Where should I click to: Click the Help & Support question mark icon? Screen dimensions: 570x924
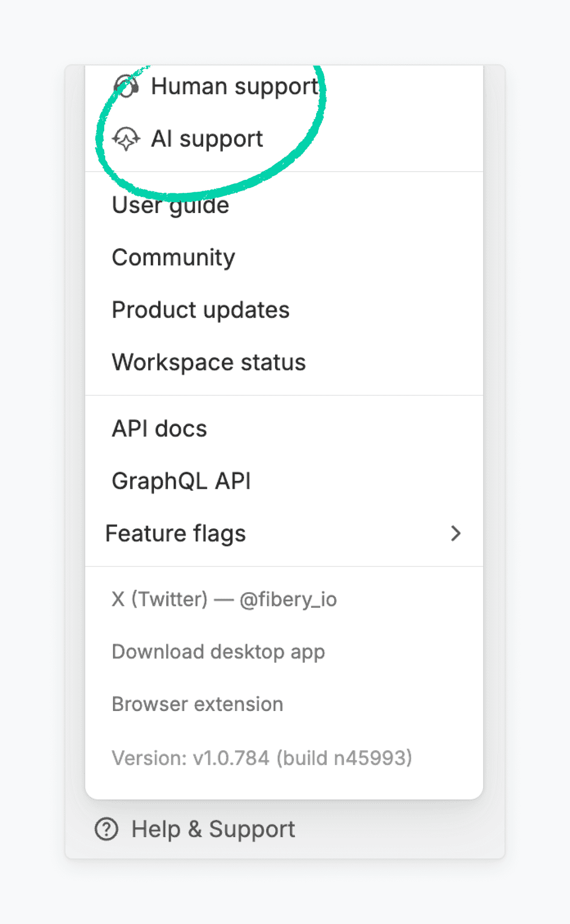[106, 829]
